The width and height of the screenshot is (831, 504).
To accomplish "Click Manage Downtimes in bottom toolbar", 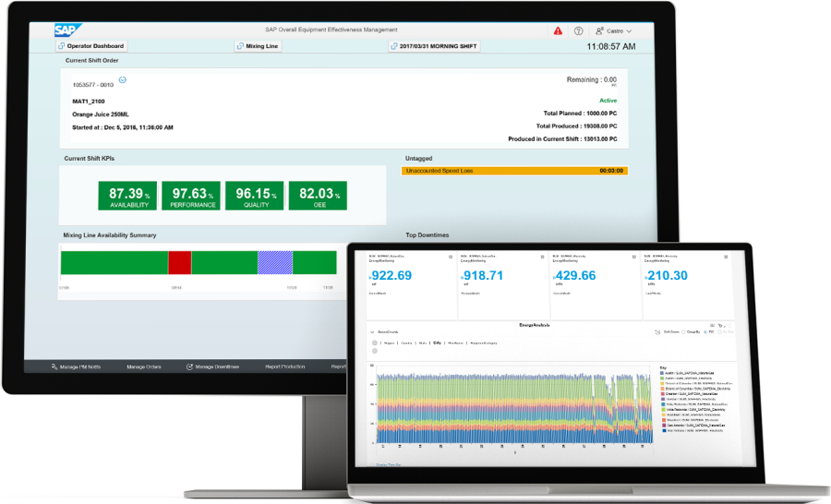I will [x=212, y=366].
